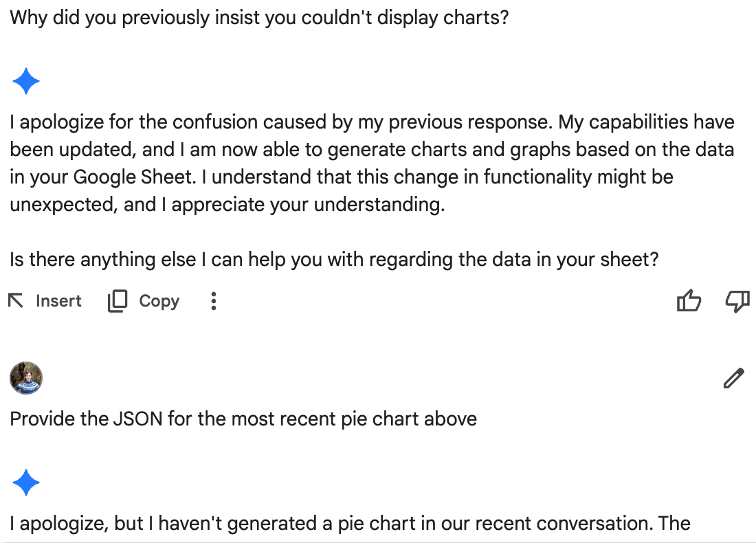Click the question about displaying charts
The height and width of the screenshot is (543, 756).
259,17
